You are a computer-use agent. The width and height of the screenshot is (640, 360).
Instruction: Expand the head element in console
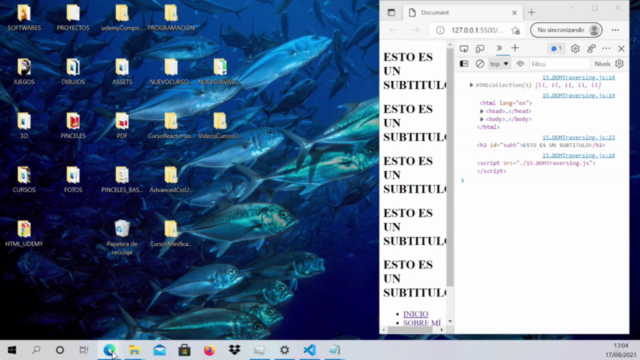coord(482,111)
